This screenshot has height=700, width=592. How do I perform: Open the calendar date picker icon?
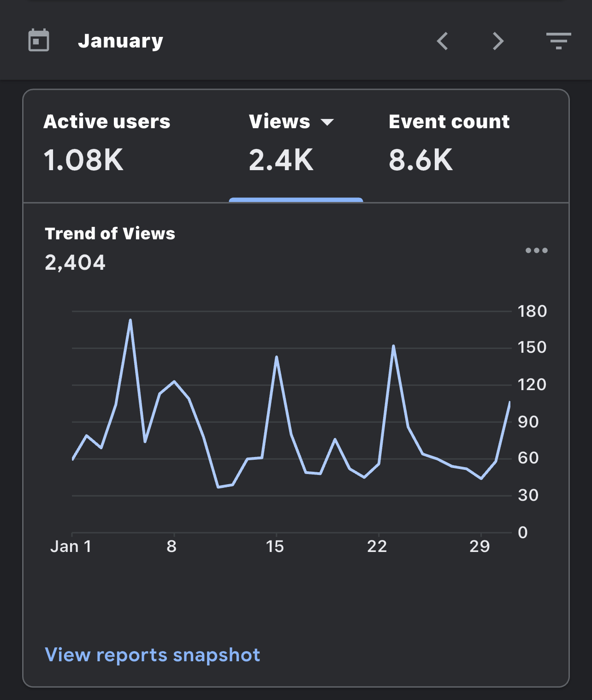[39, 40]
